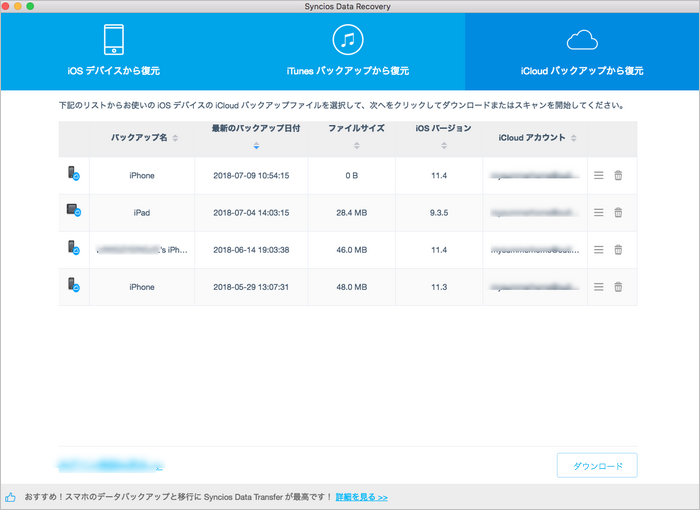
Task: Click device icon of 2018-05-29 iPhone backup
Action: pyautogui.click(x=74, y=284)
